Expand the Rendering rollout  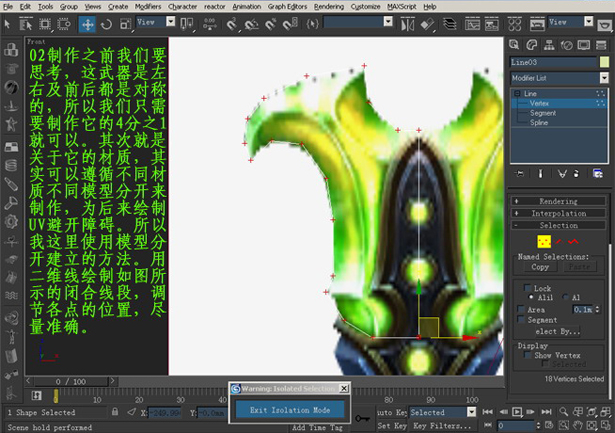click(x=558, y=201)
